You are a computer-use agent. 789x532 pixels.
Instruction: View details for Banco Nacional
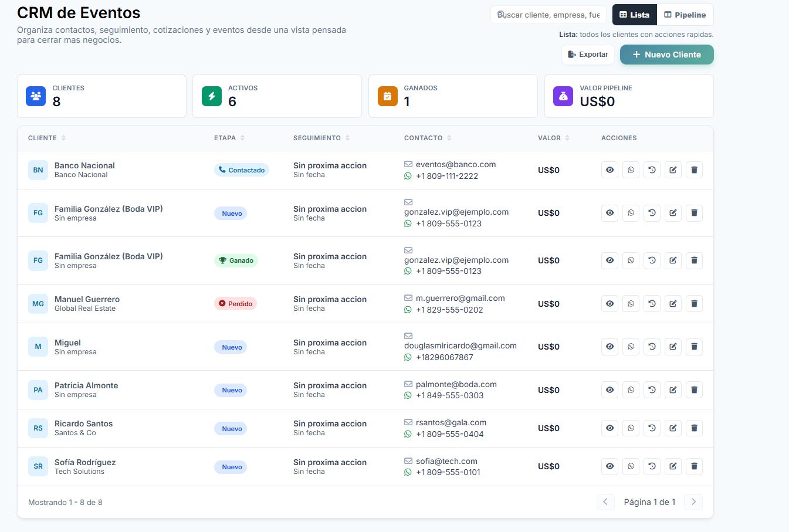609,170
